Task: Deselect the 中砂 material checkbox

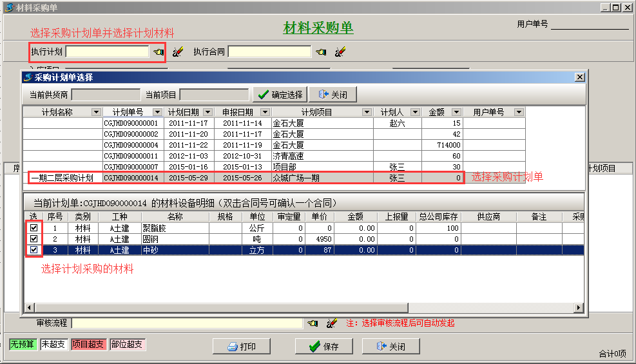Action: pos(34,250)
